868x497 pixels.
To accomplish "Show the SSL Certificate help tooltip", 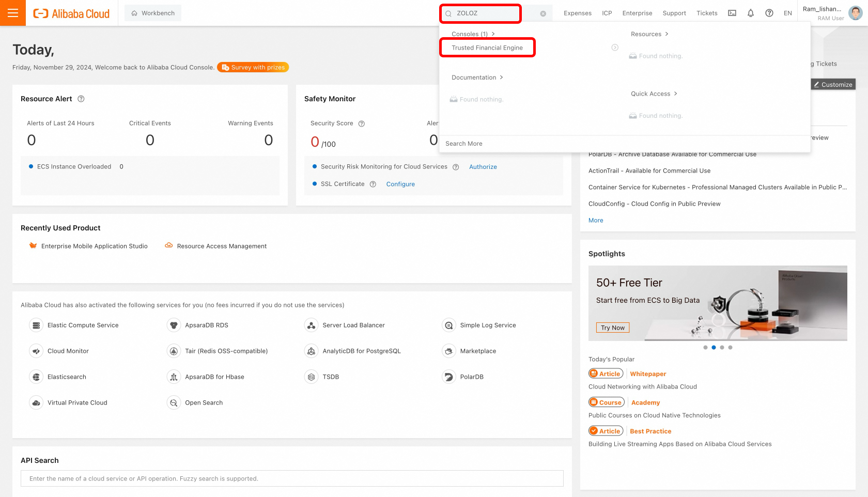I will pyautogui.click(x=373, y=184).
